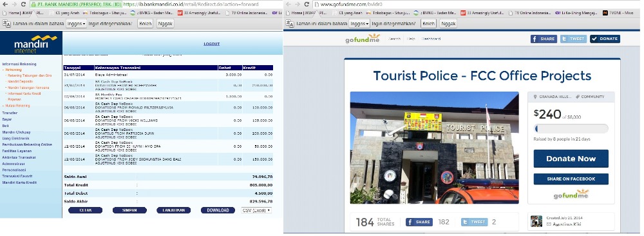Open the language dropdown in right browser

[x=359, y=23]
